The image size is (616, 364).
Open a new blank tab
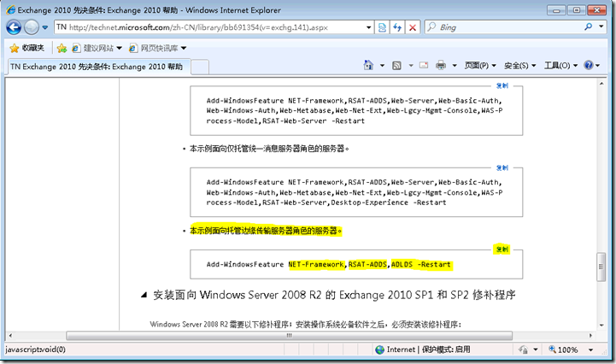click(x=200, y=67)
